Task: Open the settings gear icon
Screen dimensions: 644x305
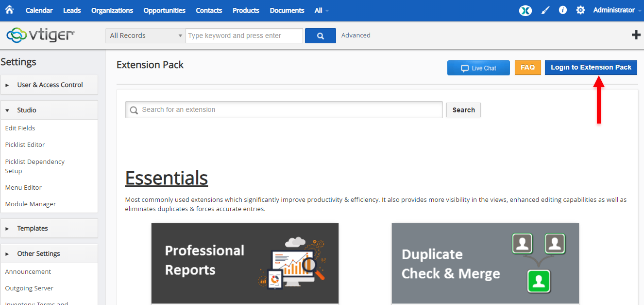Action: (580, 10)
